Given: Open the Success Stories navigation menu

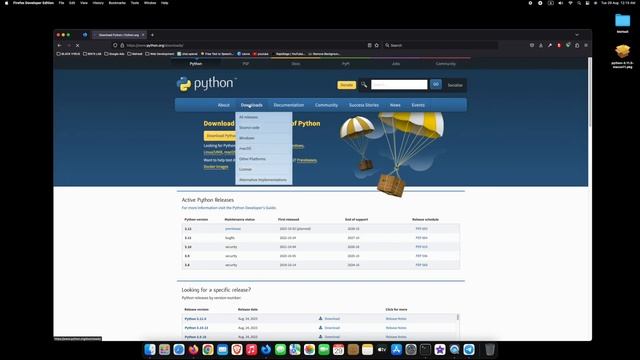Looking at the screenshot, I should click(364, 105).
